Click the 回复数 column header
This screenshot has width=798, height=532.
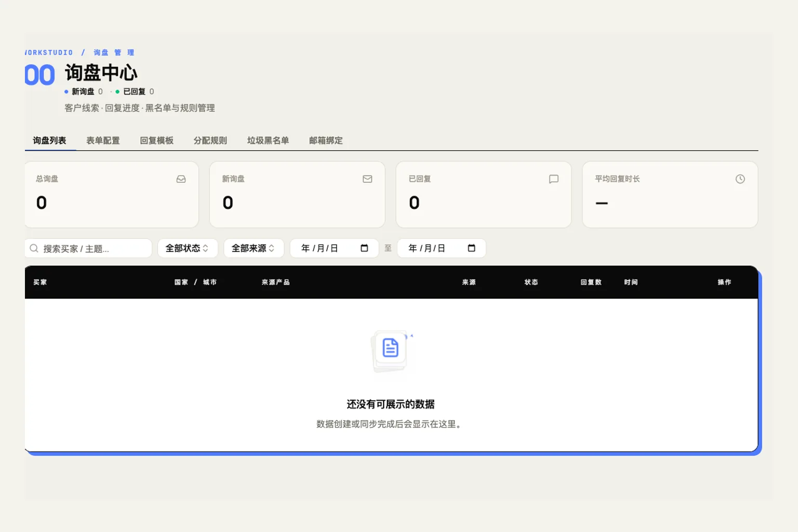tap(591, 282)
